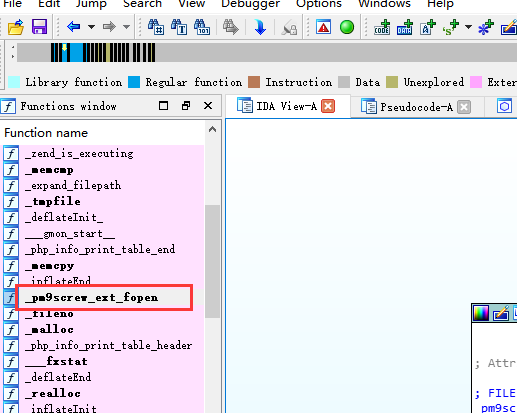Click the green circle status icon
The image size is (517, 413).
pyautogui.click(x=347, y=27)
